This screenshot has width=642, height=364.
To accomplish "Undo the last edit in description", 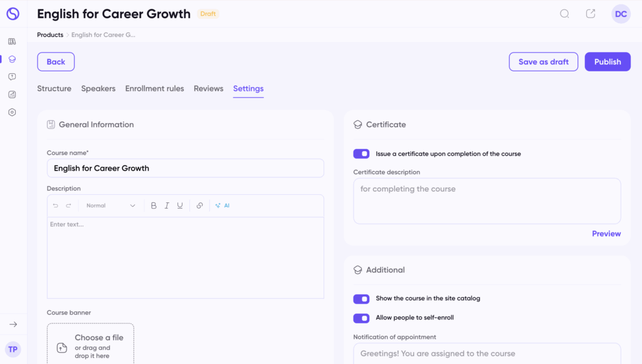I will [x=56, y=205].
